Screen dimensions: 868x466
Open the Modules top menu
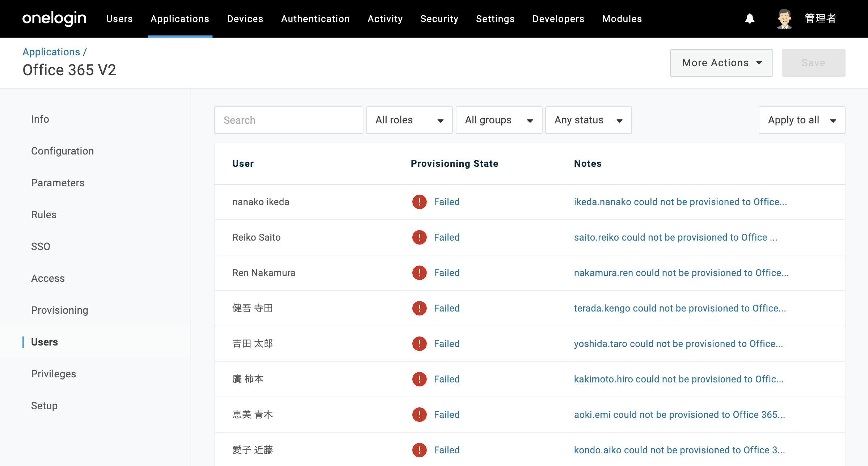tap(622, 19)
